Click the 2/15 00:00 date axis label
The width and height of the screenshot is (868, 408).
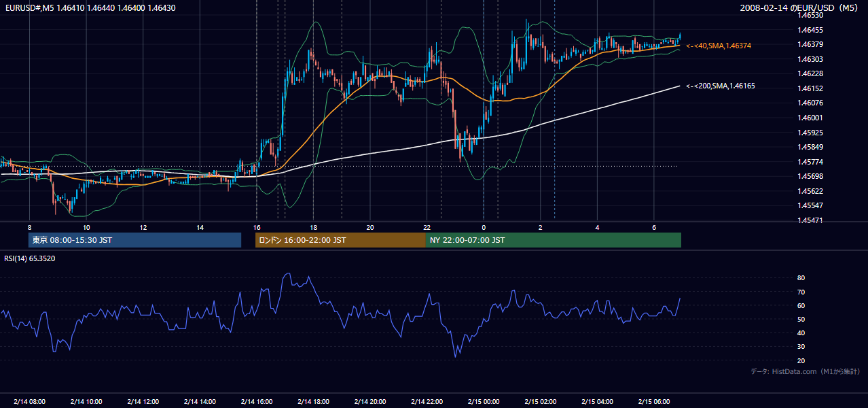pyautogui.click(x=484, y=402)
